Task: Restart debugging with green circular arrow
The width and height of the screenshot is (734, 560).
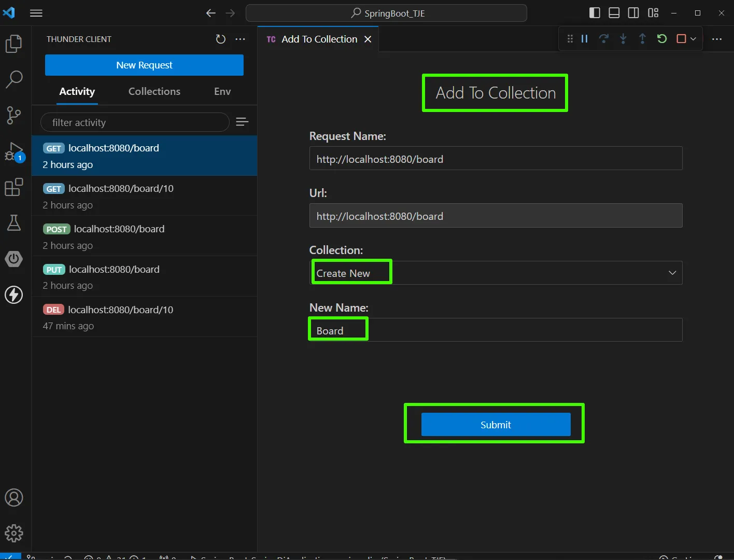Action: (662, 39)
